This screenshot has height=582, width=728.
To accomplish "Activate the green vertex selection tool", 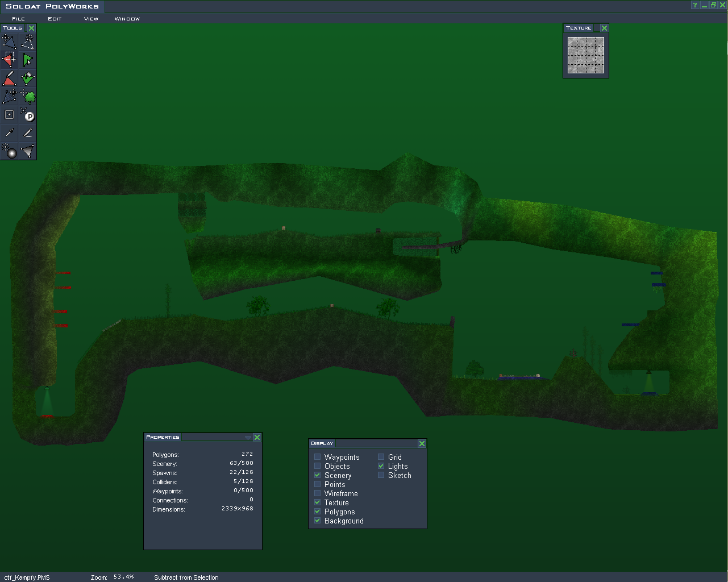I will (27, 60).
